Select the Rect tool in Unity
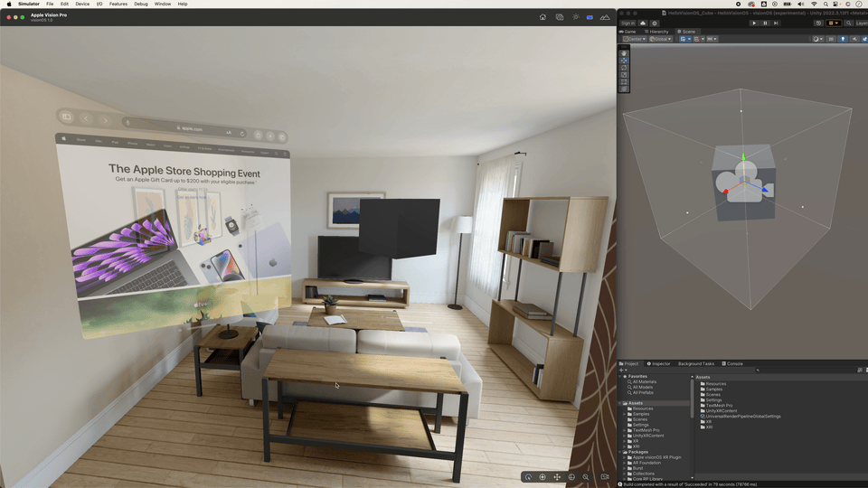Viewport: 868px width, 488px height. coord(624,82)
